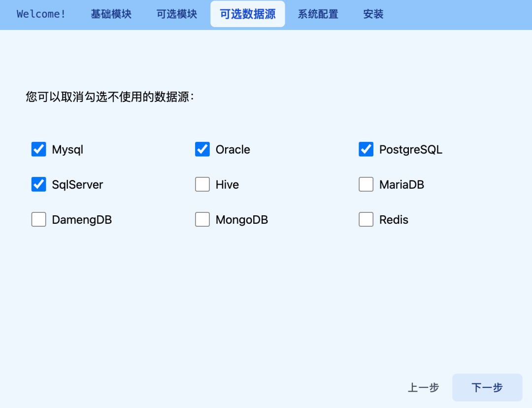Disable the PostgreSQL data source
532x408 pixels.
tap(366, 149)
